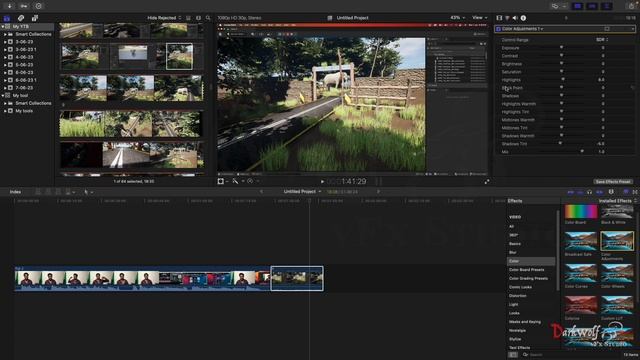Select the Stylize effects category

point(515,339)
